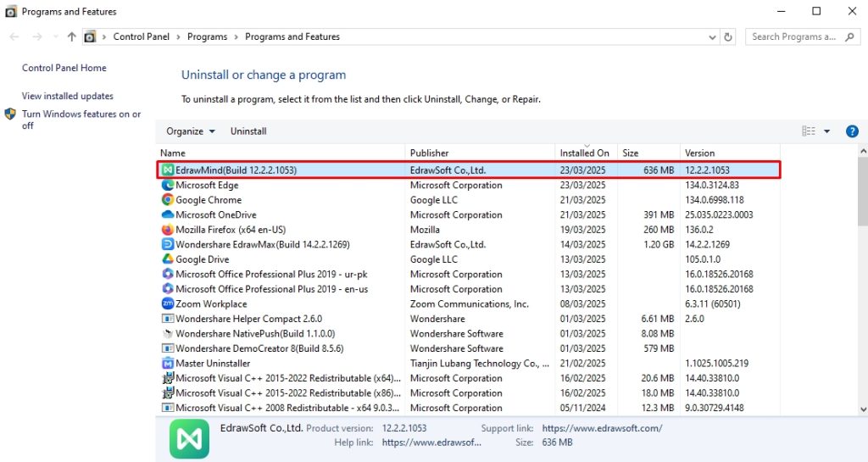Click the refresh icon beside address bar
This screenshot has width=868, height=462.
[x=728, y=37]
